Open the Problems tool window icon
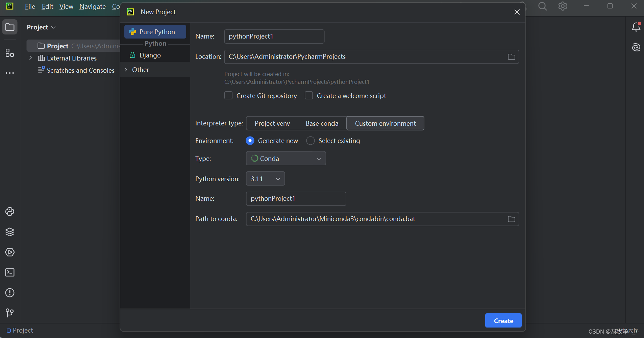This screenshot has height=338, width=644. coord(10,293)
